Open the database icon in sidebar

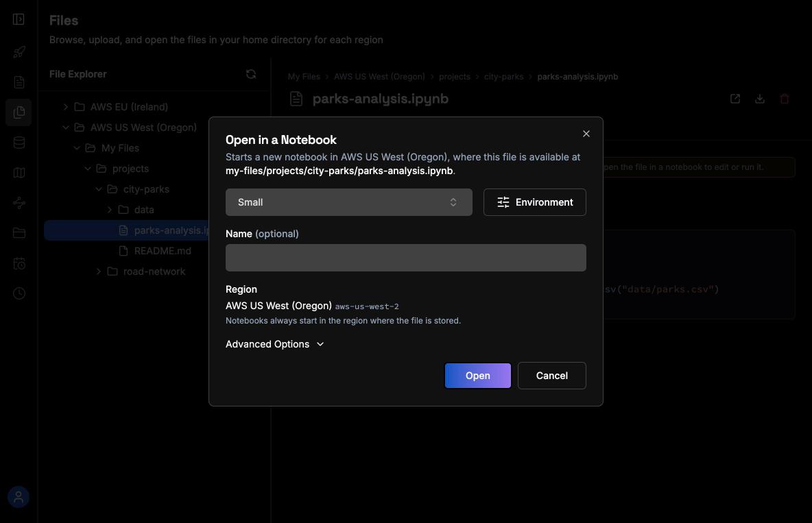coord(19,143)
